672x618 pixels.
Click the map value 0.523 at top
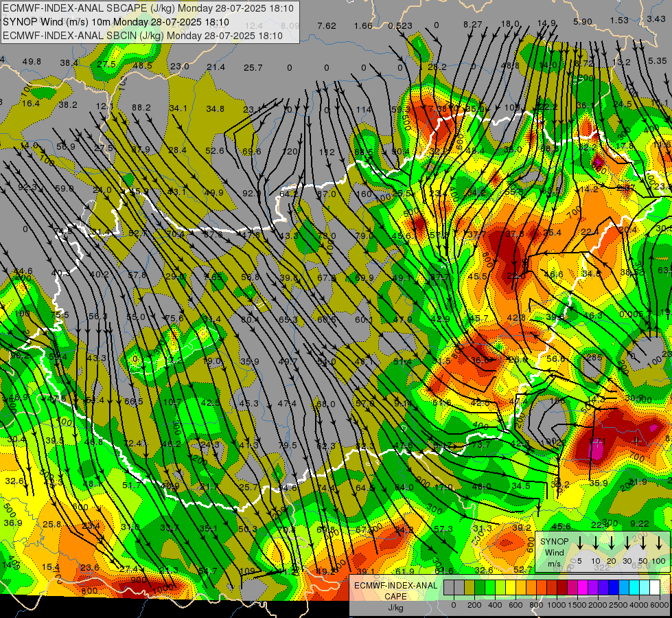pyautogui.click(x=400, y=25)
